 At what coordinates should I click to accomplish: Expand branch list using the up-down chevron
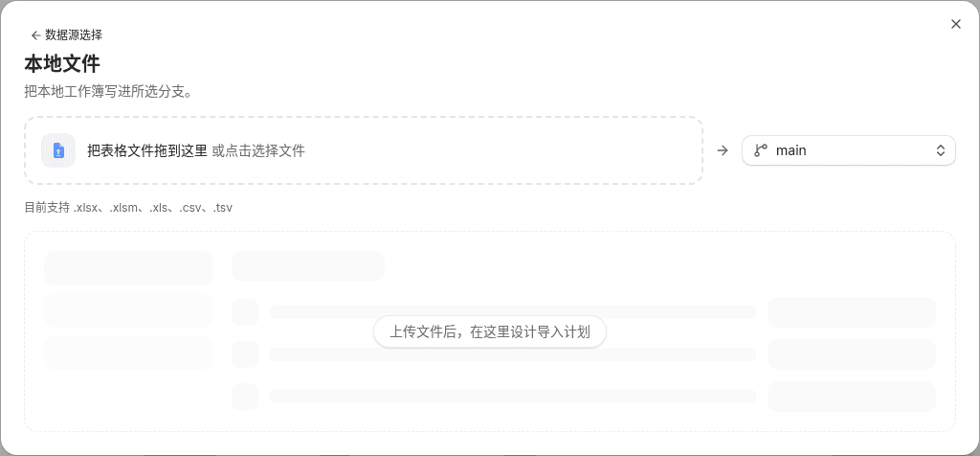940,150
